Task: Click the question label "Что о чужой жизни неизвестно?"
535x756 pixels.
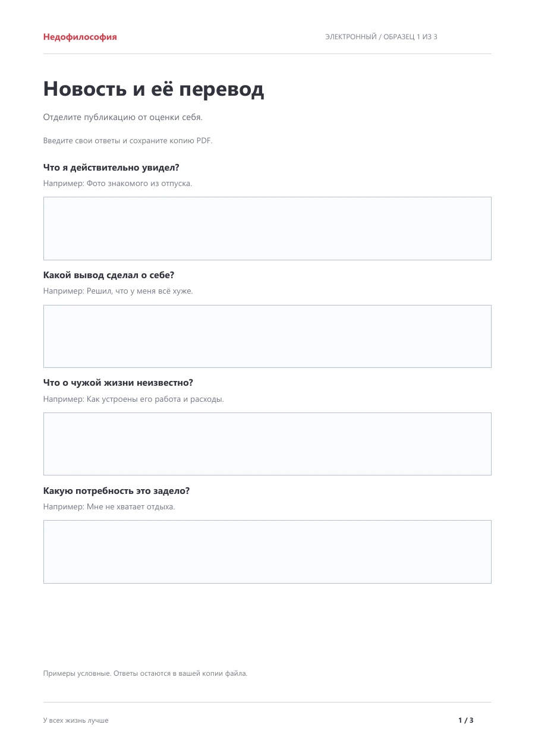Action: pos(118,383)
